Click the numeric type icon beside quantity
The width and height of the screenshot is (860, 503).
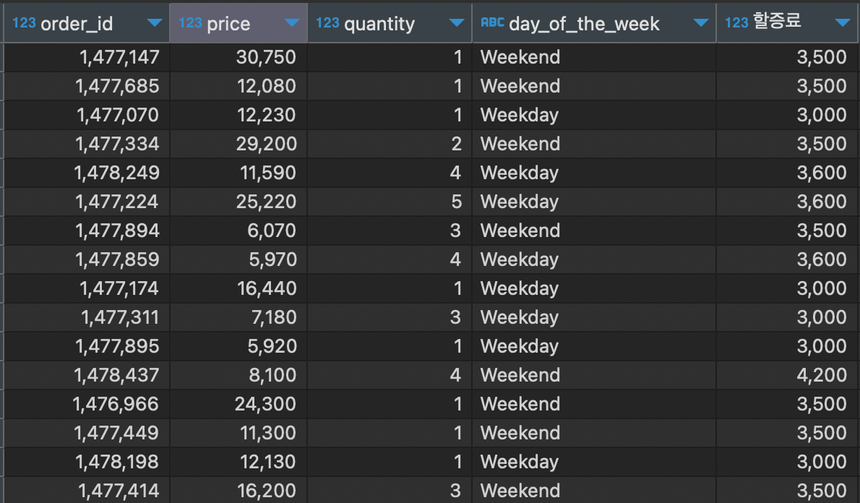coord(327,23)
